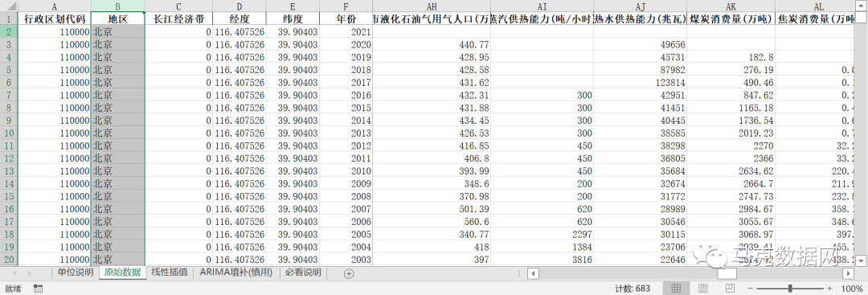Select column F header
Viewport: 868px width, 295px height.
tap(346, 6)
